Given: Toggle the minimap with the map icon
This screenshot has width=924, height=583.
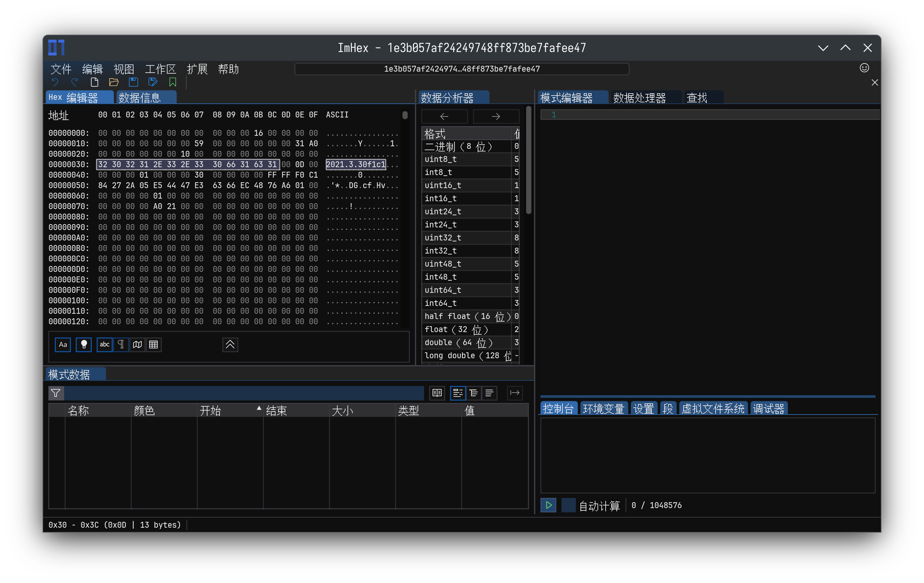Looking at the screenshot, I should click(137, 344).
